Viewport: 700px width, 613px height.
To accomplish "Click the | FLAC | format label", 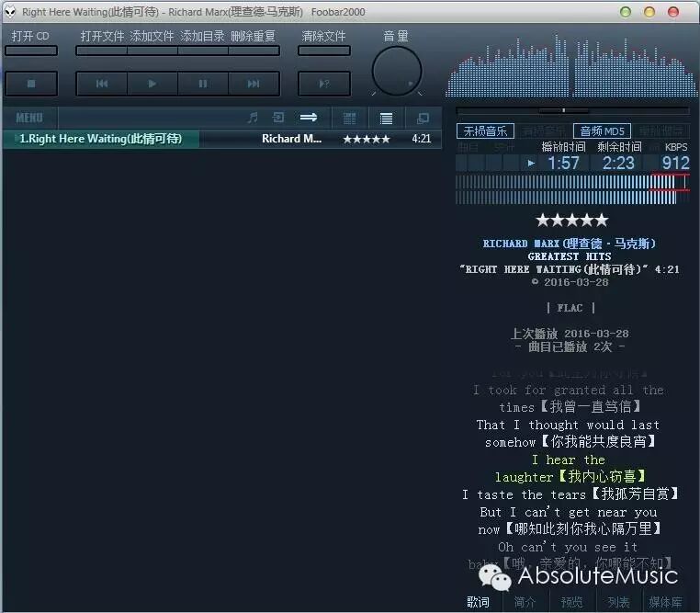I will pyautogui.click(x=570, y=308).
